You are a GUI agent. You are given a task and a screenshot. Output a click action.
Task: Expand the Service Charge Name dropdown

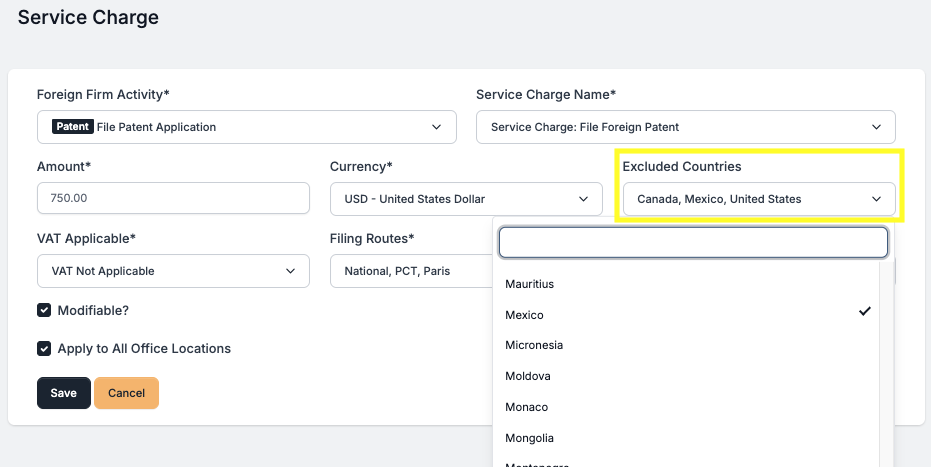click(x=685, y=127)
